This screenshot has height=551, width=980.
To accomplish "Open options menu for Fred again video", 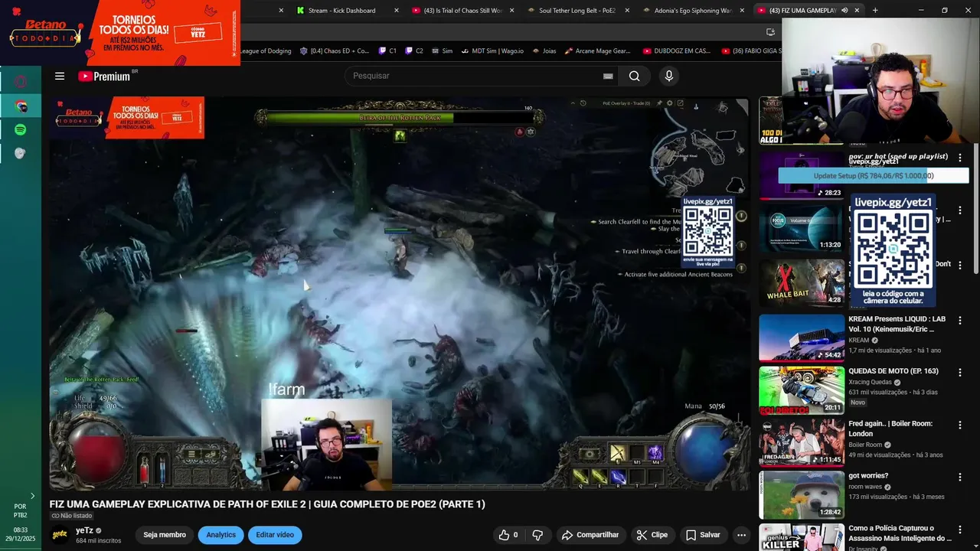I will pyautogui.click(x=959, y=425).
